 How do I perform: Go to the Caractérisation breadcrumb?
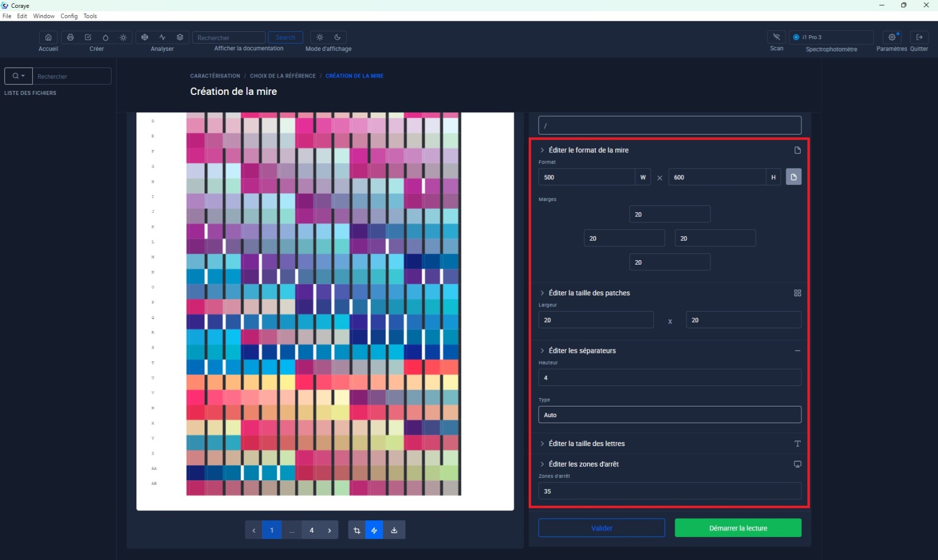click(215, 76)
